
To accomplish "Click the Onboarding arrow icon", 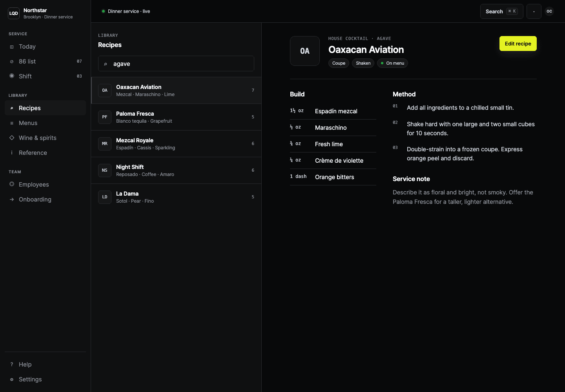I will pyautogui.click(x=12, y=200).
